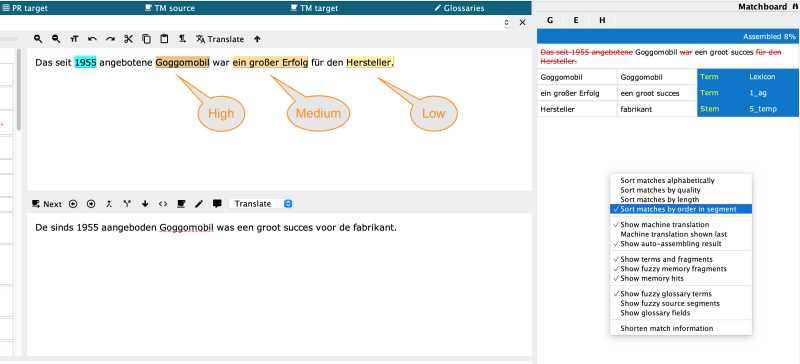This screenshot has height=364, width=800.
Task: Click highlighted 1955 in the source text
Action: [x=85, y=62]
